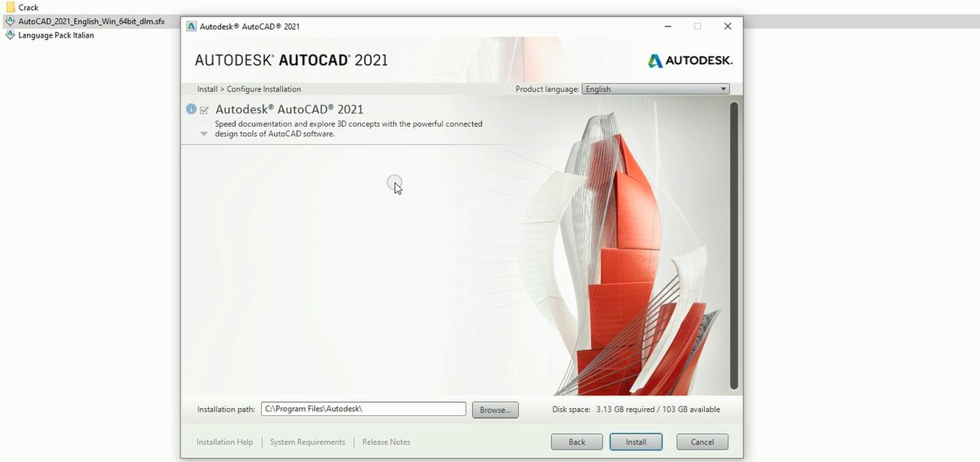Select the Language Pack Italian file
Screen dimensions: 980x462
pyautogui.click(x=50, y=35)
